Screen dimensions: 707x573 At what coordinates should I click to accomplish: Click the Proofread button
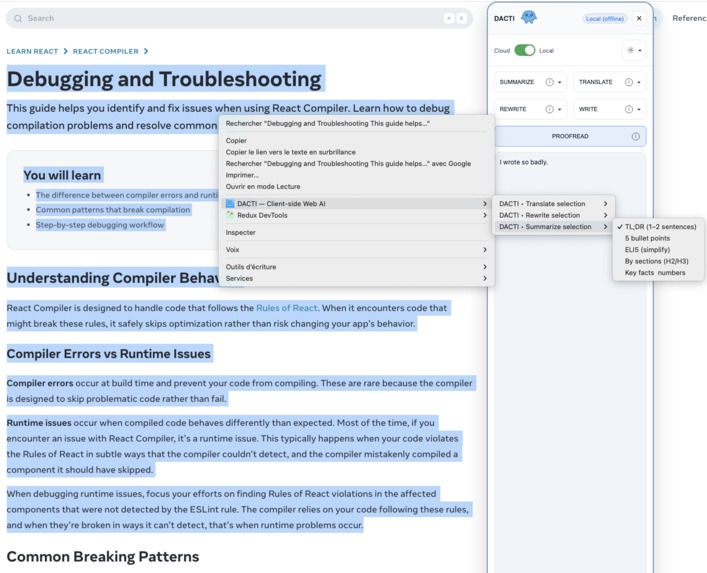click(570, 136)
